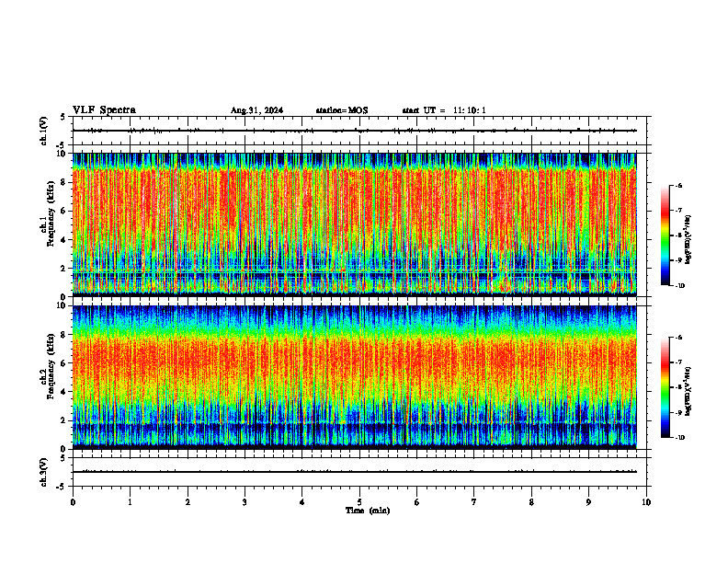Select the date text "Aug.31, 2024"
This screenshot has height=563, width=728.
tap(256, 110)
